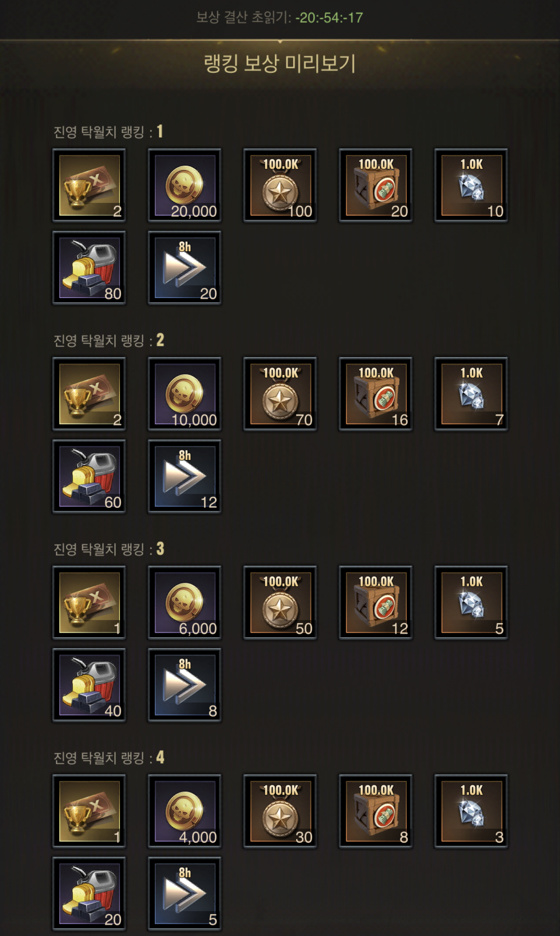Select resource bundle icon showing 60
Screen dimensions: 560x936
(89, 476)
